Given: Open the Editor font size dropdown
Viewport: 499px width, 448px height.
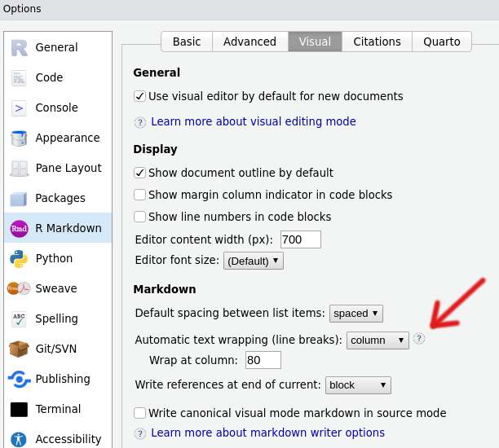Looking at the screenshot, I should click(254, 261).
